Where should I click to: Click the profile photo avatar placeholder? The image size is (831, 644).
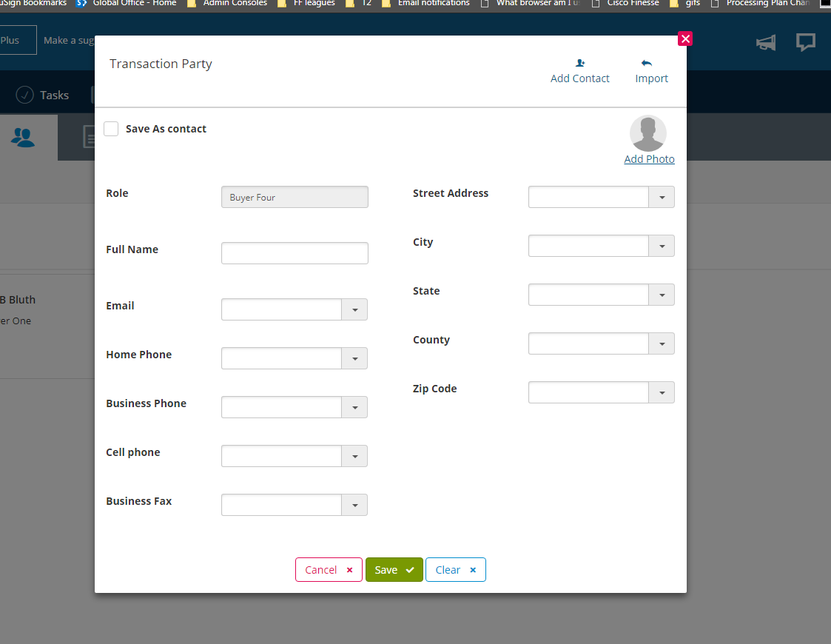tap(648, 132)
